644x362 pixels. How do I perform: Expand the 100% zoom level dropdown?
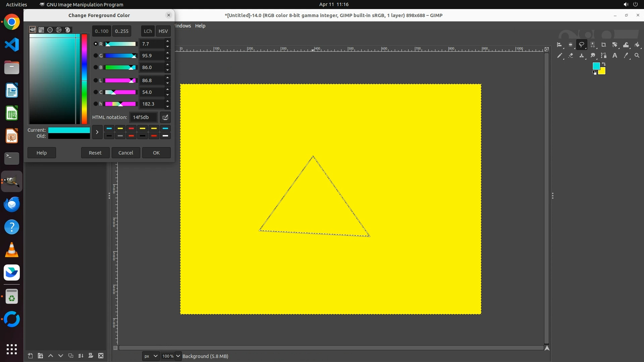tap(178, 356)
